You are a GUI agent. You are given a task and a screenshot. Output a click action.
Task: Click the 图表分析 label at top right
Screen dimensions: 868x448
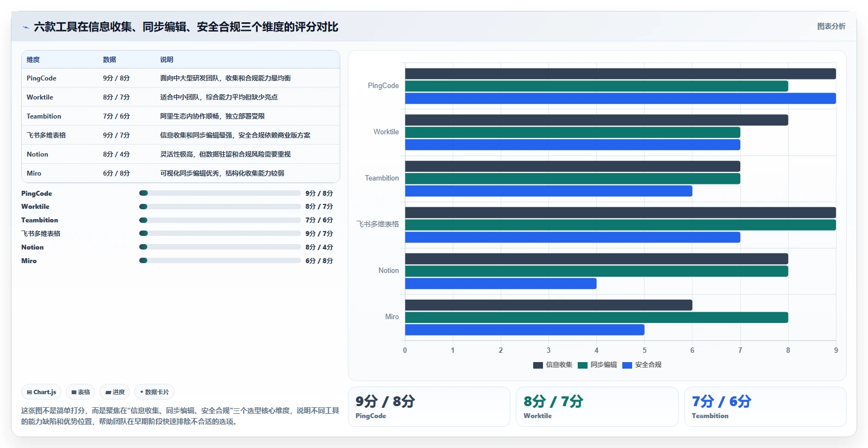tap(831, 26)
